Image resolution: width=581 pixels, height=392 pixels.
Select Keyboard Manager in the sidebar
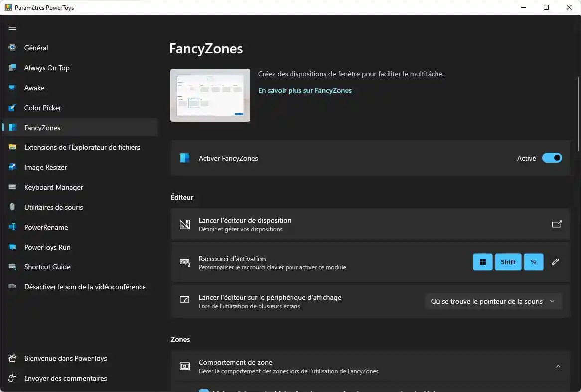pyautogui.click(x=80, y=187)
